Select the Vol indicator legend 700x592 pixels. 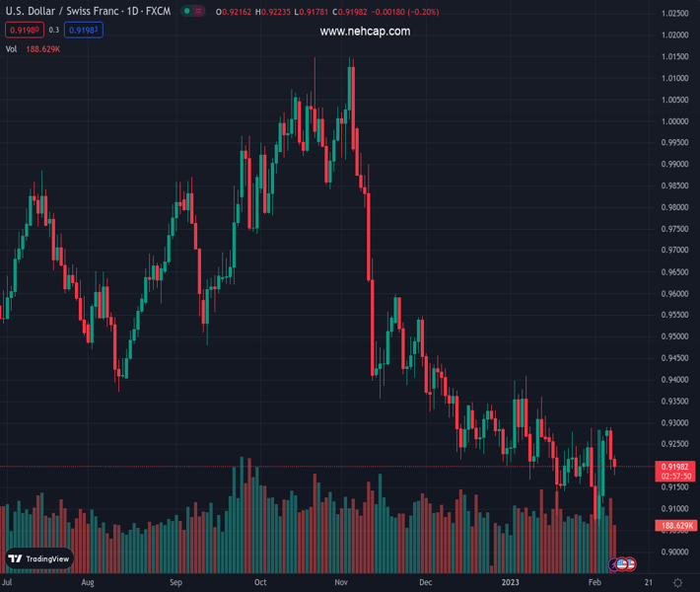click(12, 48)
